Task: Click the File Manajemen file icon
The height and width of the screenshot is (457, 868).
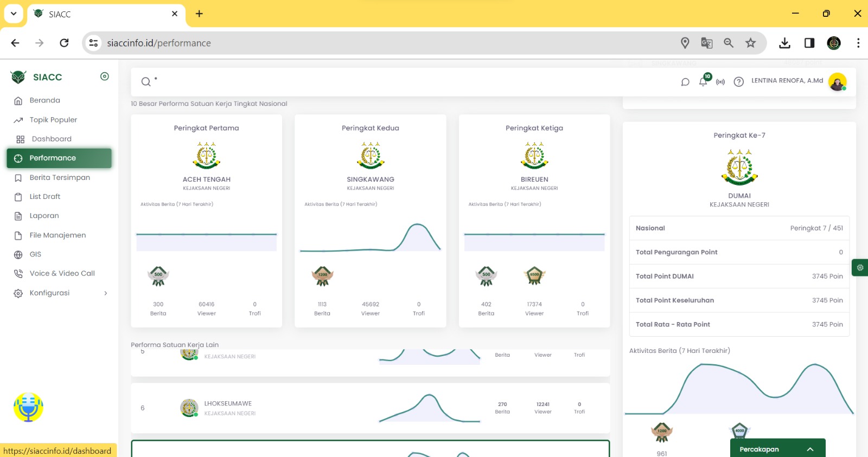Action: click(18, 236)
